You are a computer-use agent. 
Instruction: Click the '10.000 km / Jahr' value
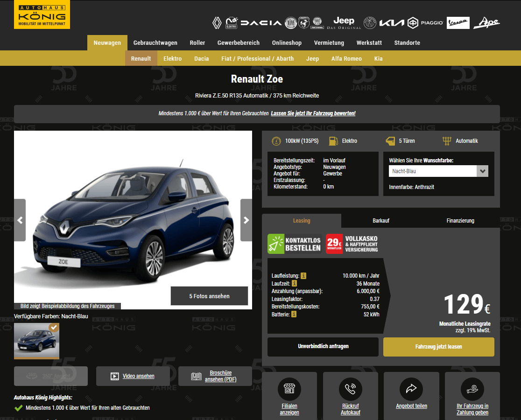click(x=361, y=276)
